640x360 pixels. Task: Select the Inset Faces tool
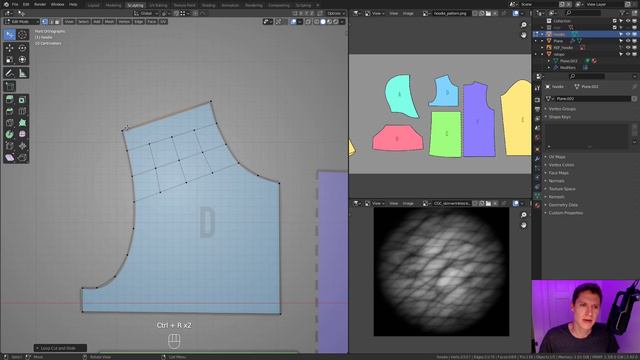[x=22, y=100]
